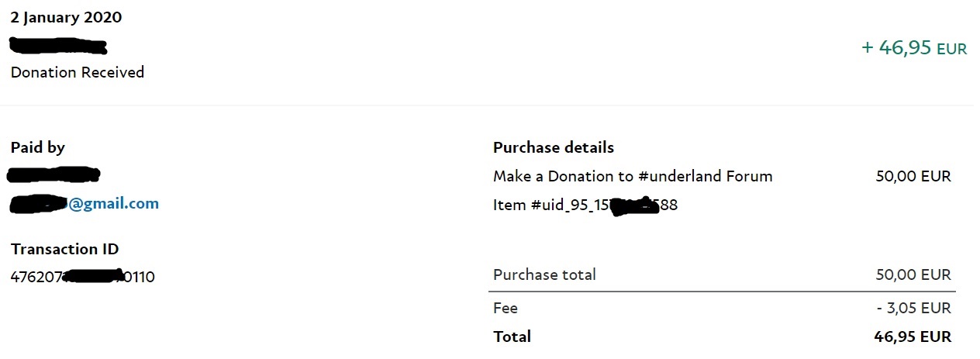Viewport: 980px width, 359px height.
Task: Click the Transaction ID label
Action: click(65, 249)
